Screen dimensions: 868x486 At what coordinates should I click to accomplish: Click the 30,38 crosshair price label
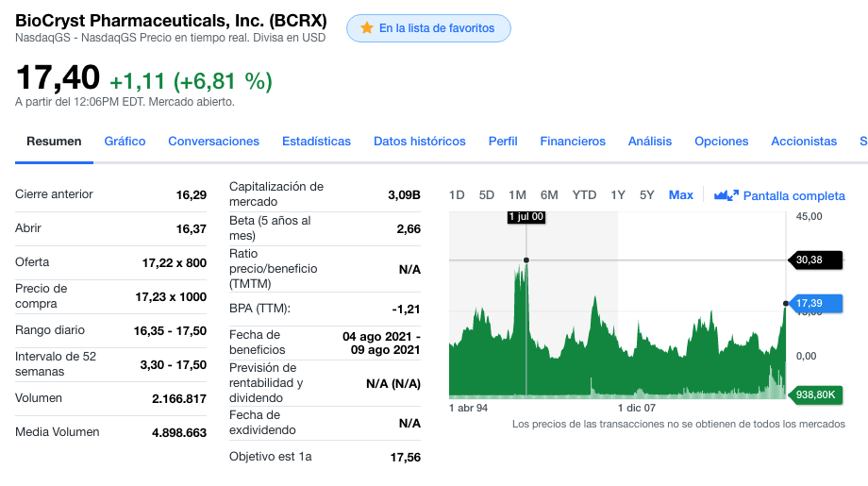816,260
